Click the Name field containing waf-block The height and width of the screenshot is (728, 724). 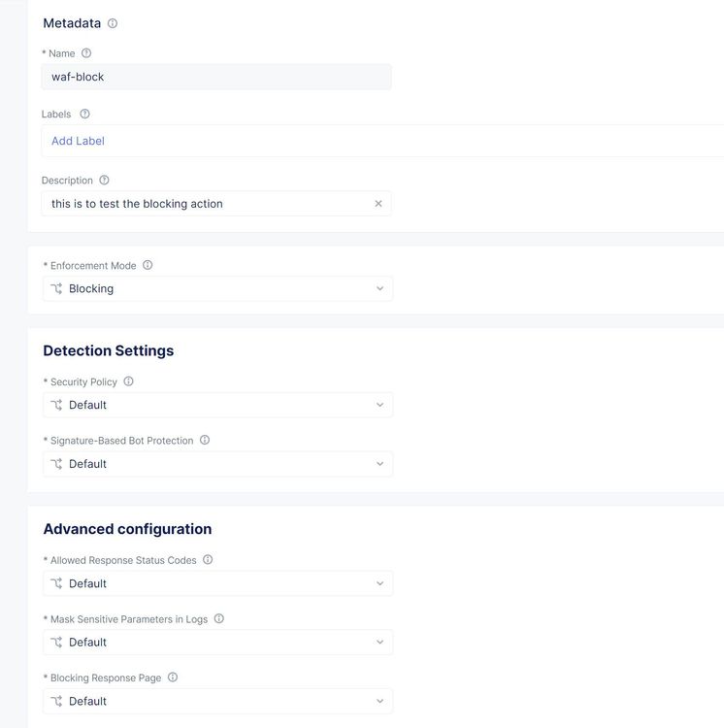tap(216, 77)
